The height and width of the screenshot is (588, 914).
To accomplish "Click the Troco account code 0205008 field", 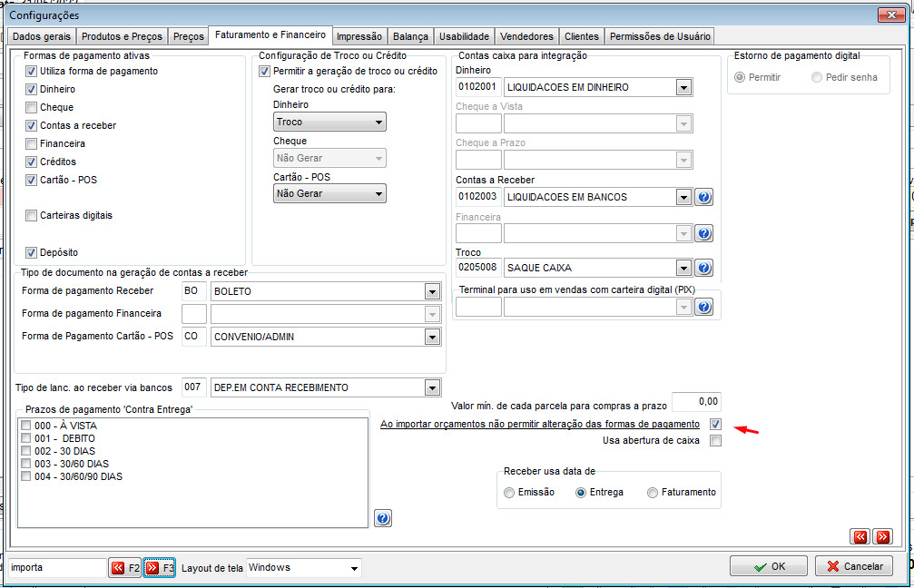I will coord(478,268).
